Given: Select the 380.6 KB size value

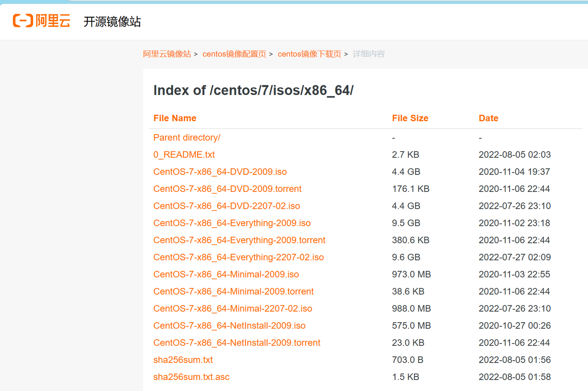Looking at the screenshot, I should [411, 240].
